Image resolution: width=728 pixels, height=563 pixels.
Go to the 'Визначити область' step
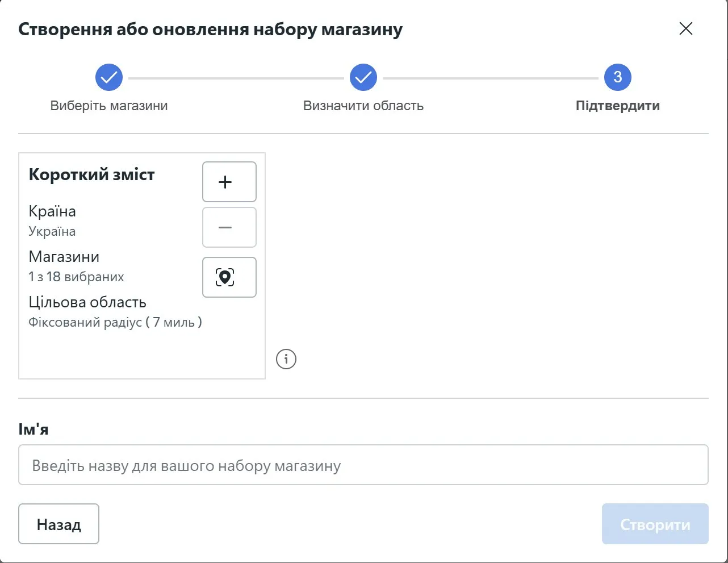363,106
